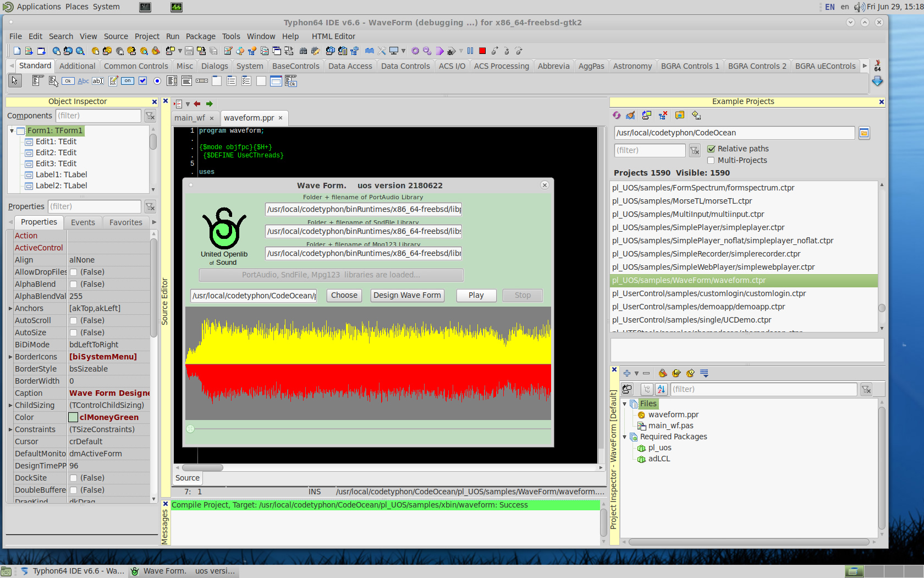Image resolution: width=924 pixels, height=578 pixels.
Task: Click the playback position slider handle in Wave Form
Action: pyautogui.click(x=190, y=429)
